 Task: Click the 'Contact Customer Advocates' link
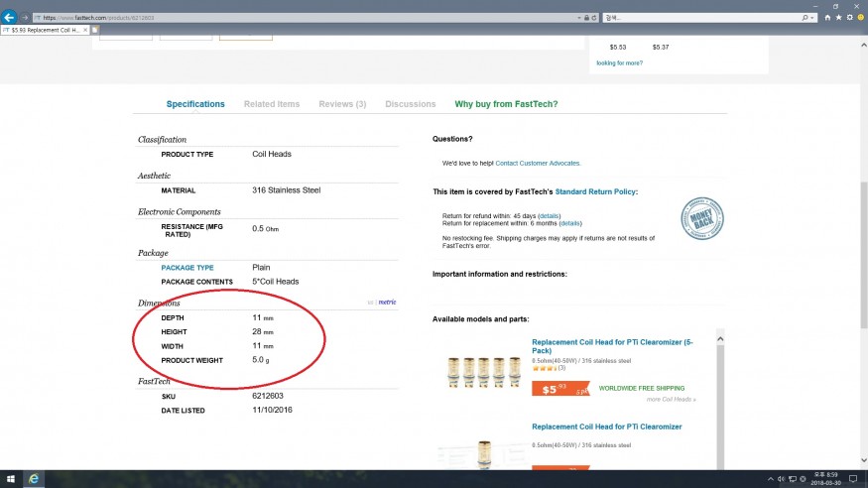[538, 163]
